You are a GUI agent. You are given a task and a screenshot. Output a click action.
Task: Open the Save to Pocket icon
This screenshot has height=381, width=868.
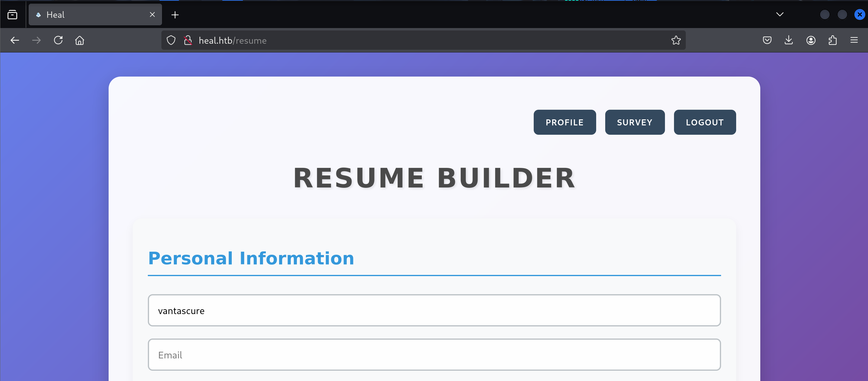(767, 40)
